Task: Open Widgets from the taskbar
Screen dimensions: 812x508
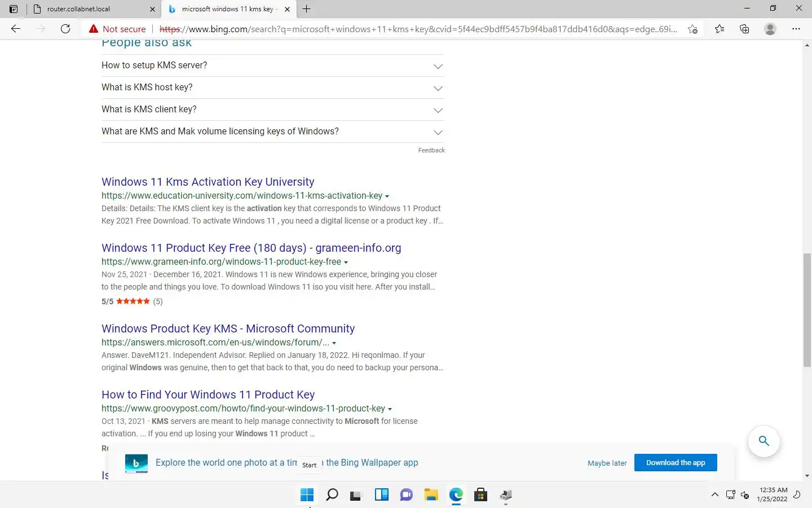Action: pyautogui.click(x=382, y=495)
